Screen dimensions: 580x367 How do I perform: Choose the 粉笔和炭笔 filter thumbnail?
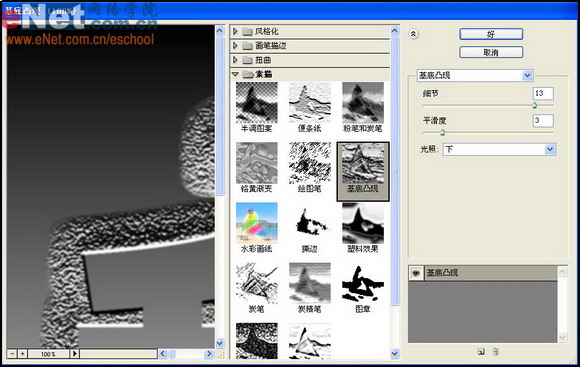363,103
